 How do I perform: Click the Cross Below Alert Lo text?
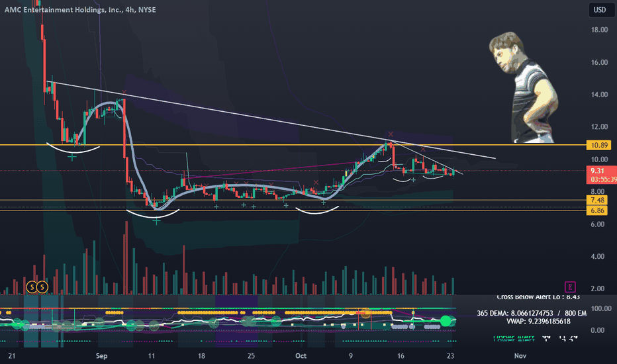(538, 297)
